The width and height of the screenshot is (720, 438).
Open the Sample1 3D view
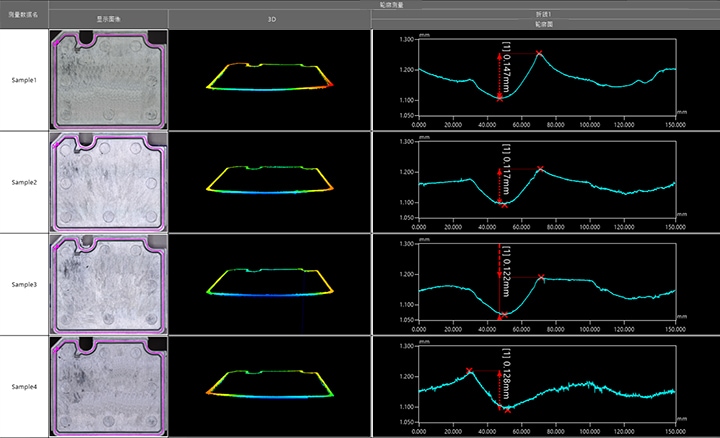(269, 79)
